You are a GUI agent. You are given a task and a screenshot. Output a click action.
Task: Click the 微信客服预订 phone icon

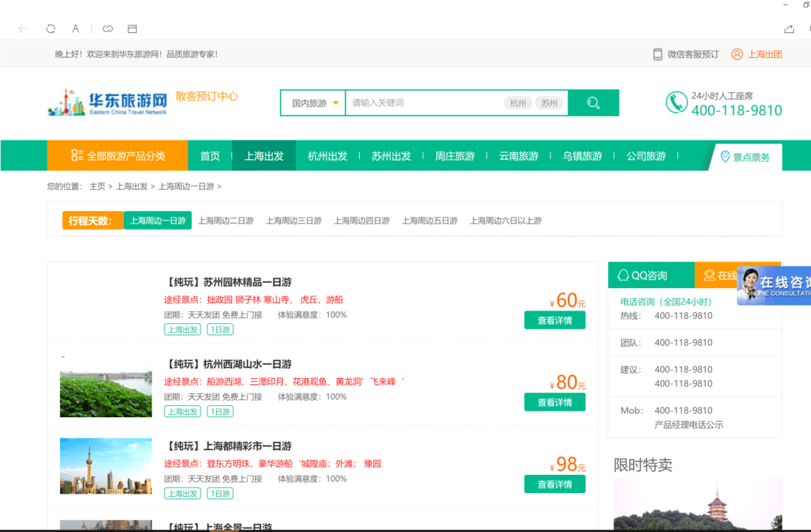658,54
